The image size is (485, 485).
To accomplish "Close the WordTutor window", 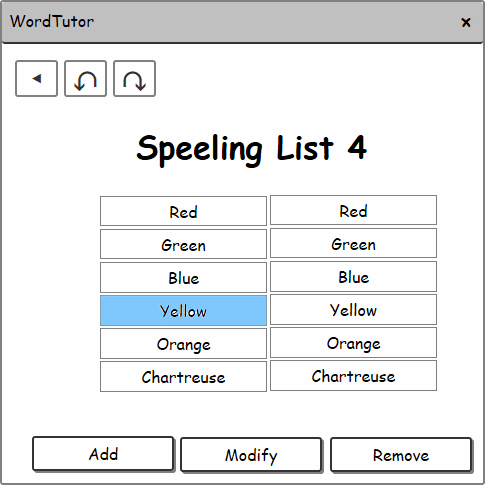I will pyautogui.click(x=466, y=22).
